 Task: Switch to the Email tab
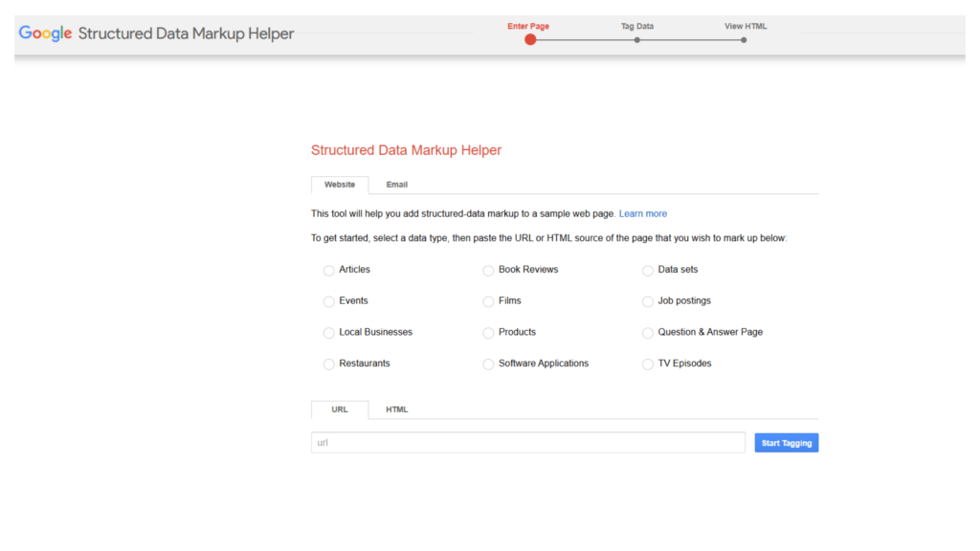click(x=397, y=185)
